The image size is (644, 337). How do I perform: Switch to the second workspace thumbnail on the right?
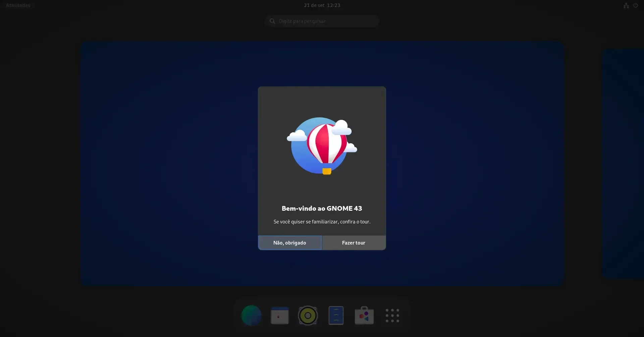click(623, 163)
